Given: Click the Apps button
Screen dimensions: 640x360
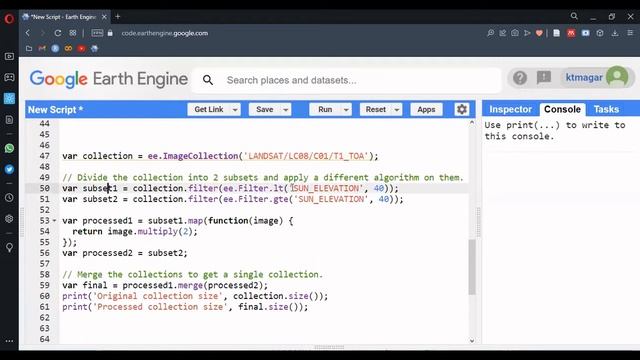Looking at the screenshot, I should point(426,109).
